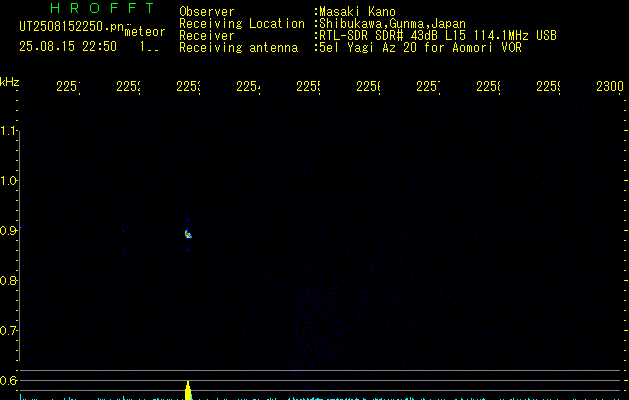Select the 5el Yagi Aomori VOR antenna text

tap(420, 48)
